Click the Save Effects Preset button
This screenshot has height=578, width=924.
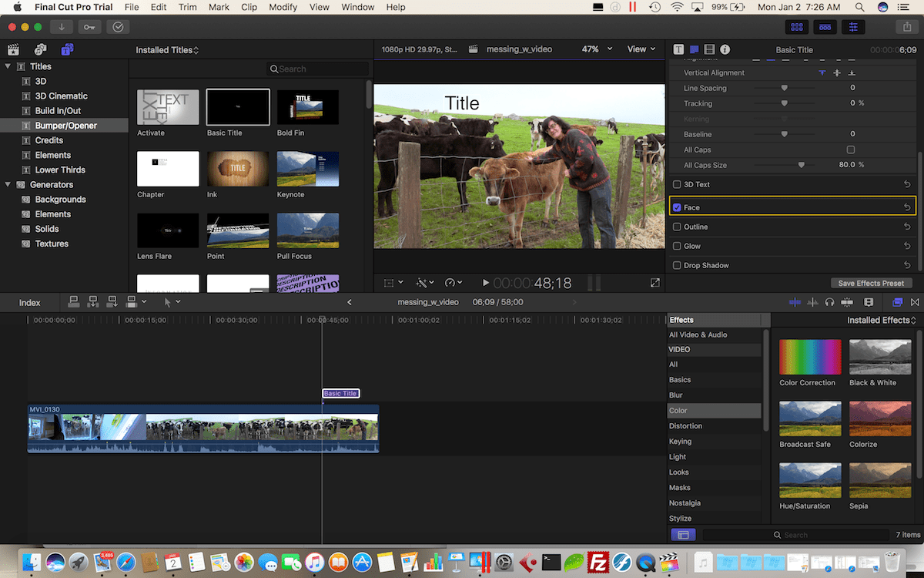click(871, 283)
